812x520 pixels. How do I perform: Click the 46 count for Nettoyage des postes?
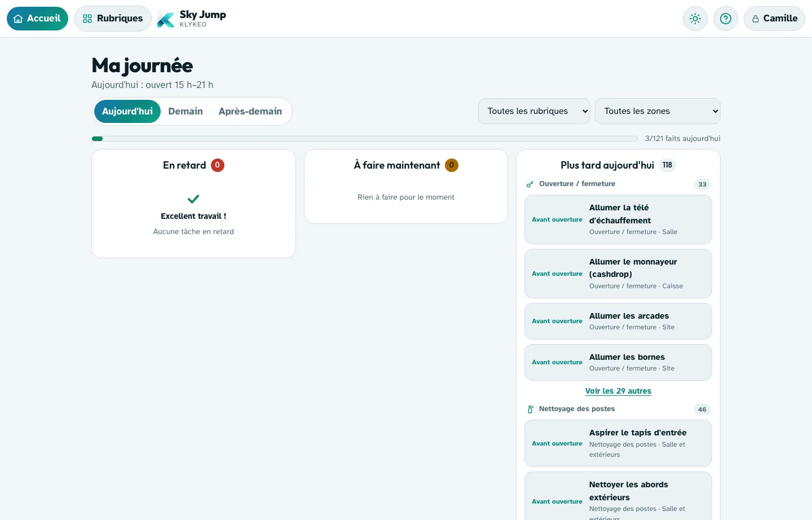point(702,409)
